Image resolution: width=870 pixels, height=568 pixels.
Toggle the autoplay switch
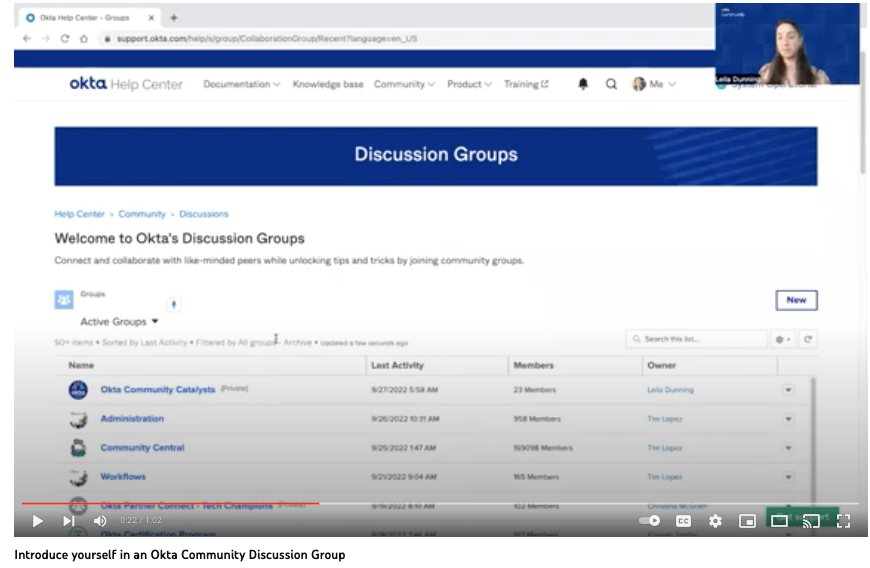tap(649, 521)
